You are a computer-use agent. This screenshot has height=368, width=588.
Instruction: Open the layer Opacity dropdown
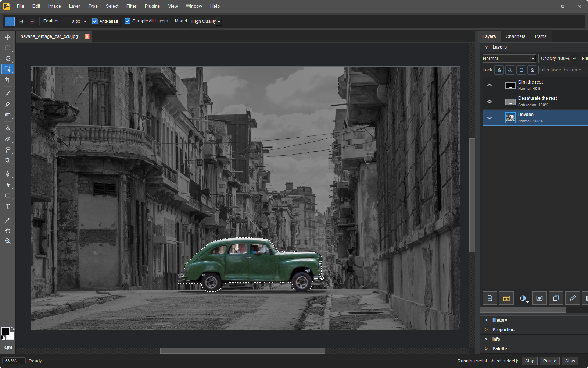pos(558,59)
